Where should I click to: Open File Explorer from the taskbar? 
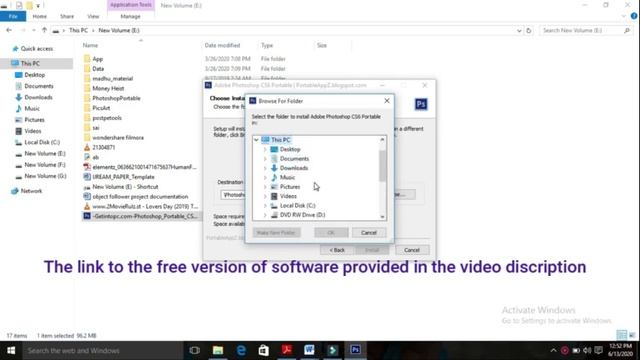[x=218, y=350]
